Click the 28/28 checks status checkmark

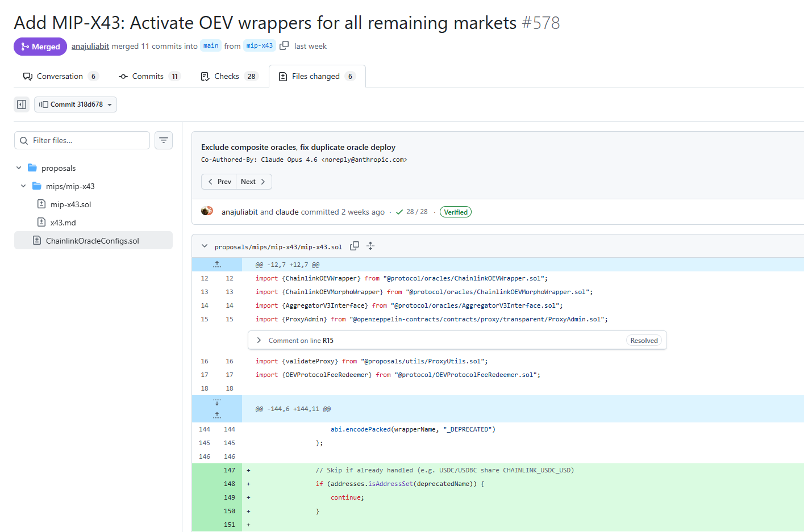point(399,212)
